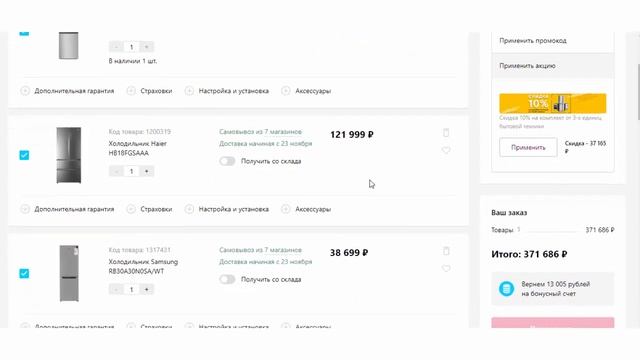This screenshot has height=360, width=640.
Task: Expand 'Настройка и установка' for top item
Action: tap(227, 91)
